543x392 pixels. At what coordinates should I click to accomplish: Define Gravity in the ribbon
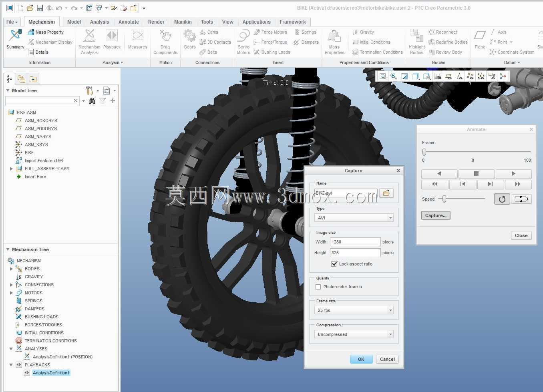click(363, 32)
